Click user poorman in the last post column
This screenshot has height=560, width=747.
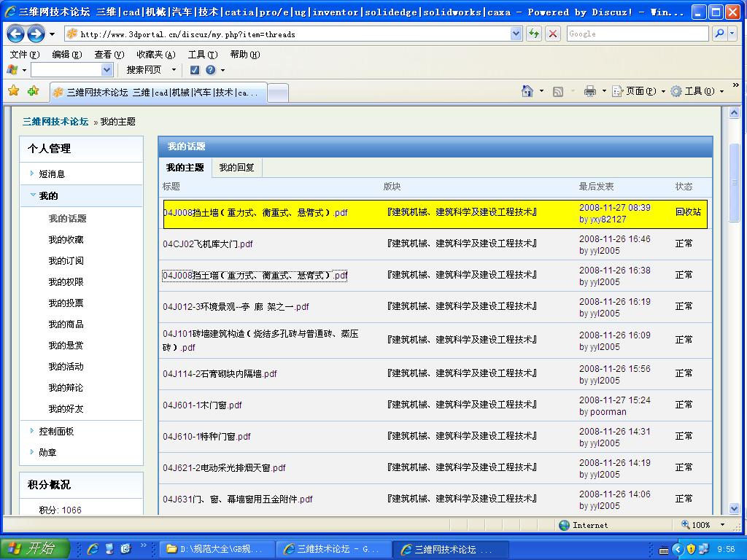click(x=608, y=412)
